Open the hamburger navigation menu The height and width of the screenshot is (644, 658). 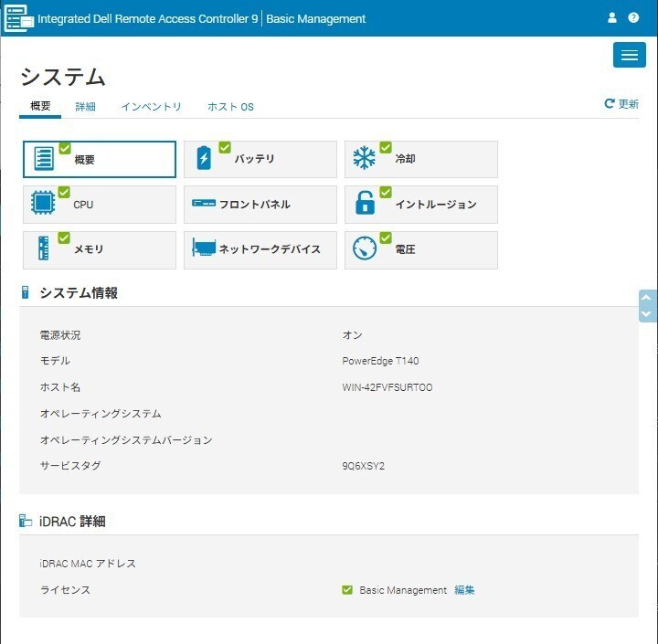629,55
